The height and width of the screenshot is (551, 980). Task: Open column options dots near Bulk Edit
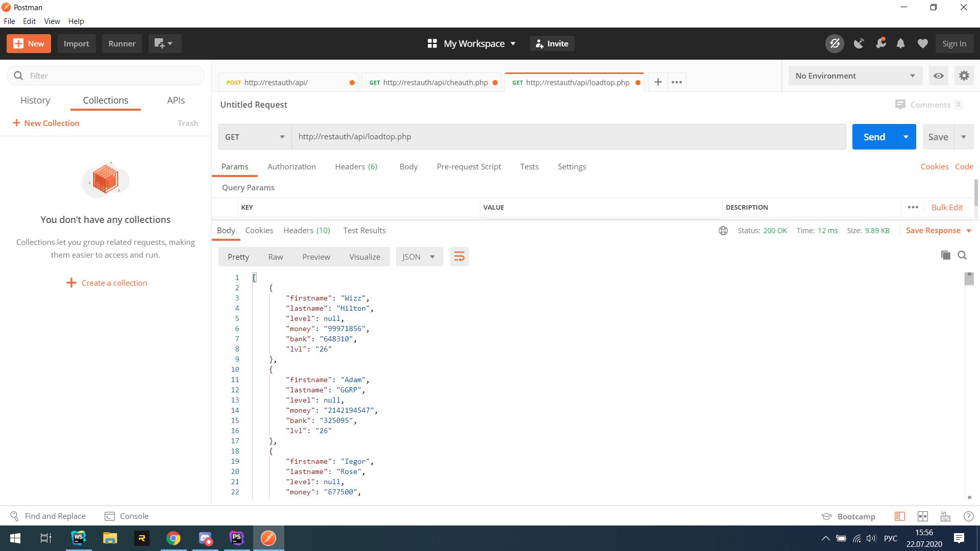[x=913, y=207]
